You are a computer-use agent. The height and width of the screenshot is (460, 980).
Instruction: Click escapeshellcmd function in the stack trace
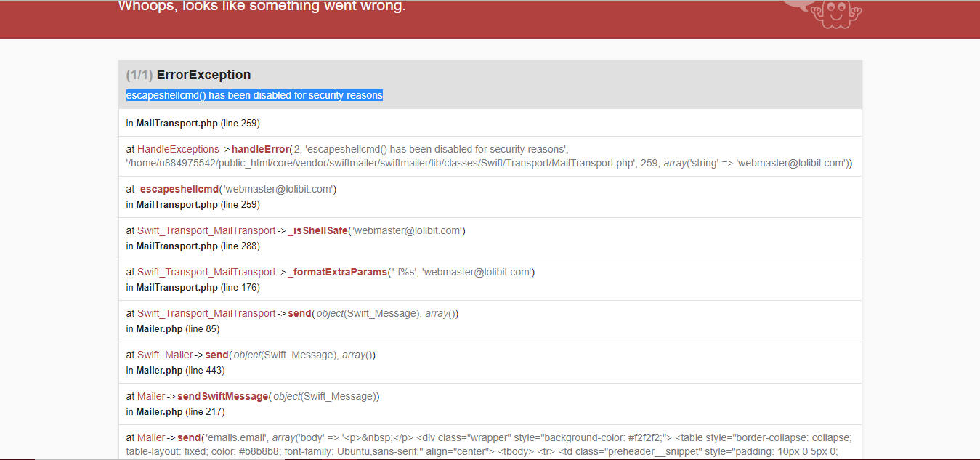179,189
